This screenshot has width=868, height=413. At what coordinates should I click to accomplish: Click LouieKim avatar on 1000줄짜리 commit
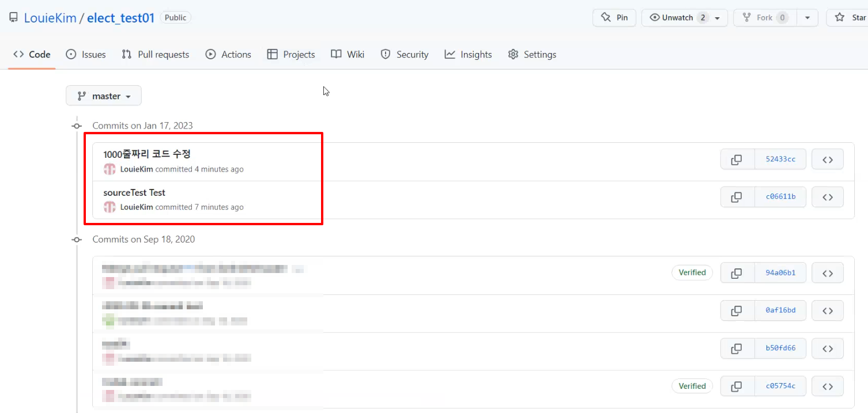[x=110, y=169]
